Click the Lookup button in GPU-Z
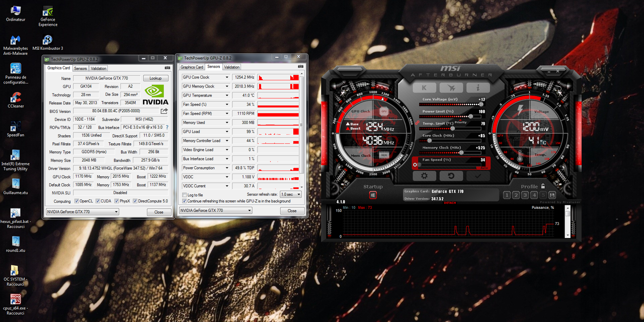The height and width of the screenshot is (322, 644). (x=156, y=78)
